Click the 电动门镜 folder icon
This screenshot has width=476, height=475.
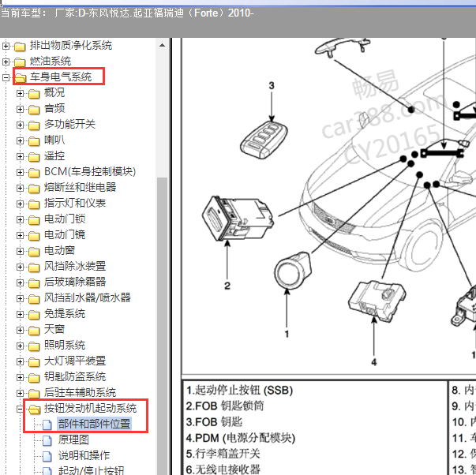tap(34, 236)
